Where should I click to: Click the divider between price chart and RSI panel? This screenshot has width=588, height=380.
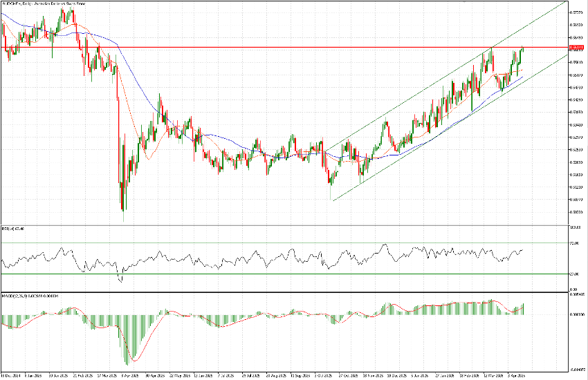pos(277,225)
